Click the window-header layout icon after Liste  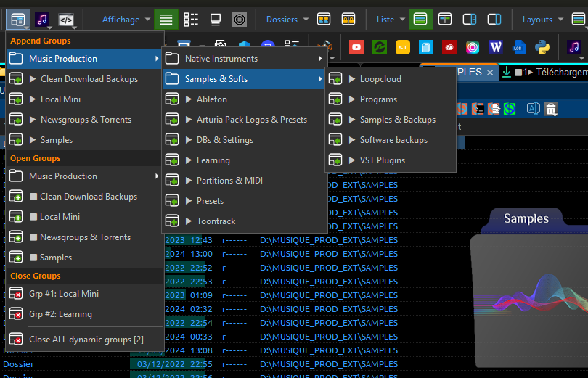[445, 20]
